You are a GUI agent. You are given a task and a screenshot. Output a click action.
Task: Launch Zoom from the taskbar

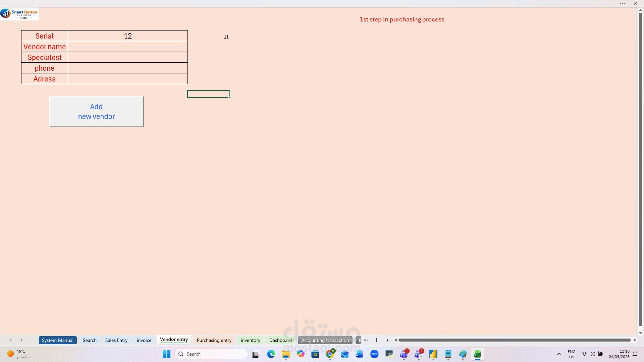(x=374, y=354)
